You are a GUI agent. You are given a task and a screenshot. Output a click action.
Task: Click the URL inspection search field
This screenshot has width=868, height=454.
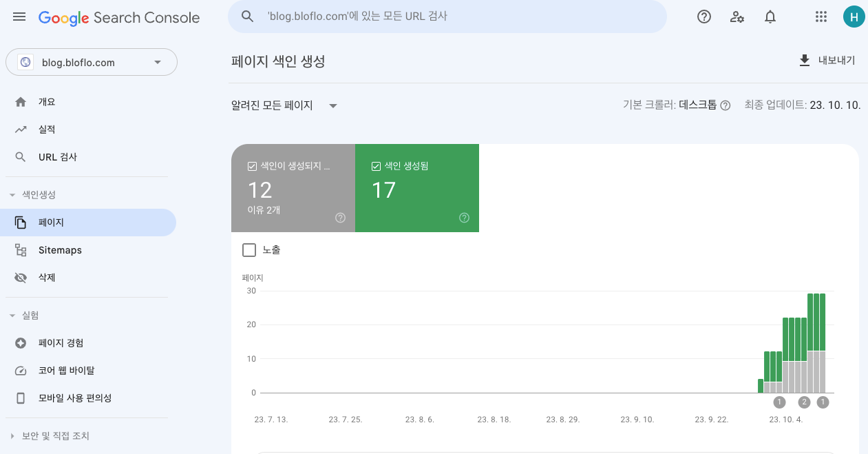[447, 17]
